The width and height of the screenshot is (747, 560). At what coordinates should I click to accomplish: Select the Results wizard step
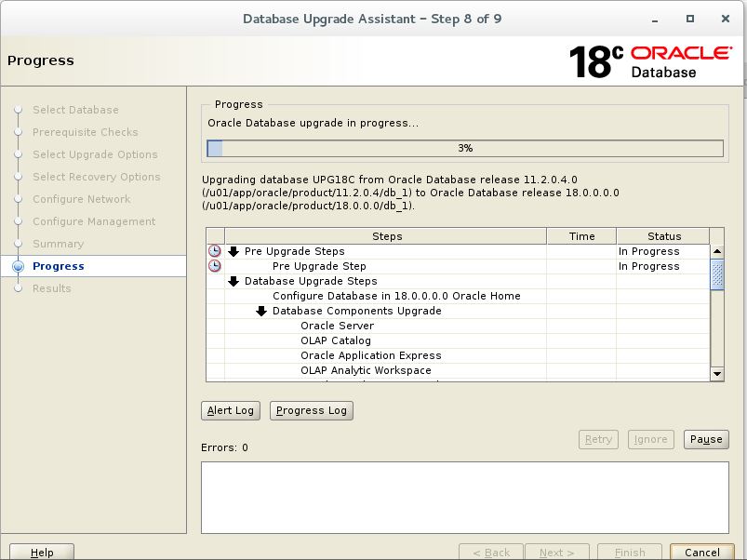tap(51, 288)
